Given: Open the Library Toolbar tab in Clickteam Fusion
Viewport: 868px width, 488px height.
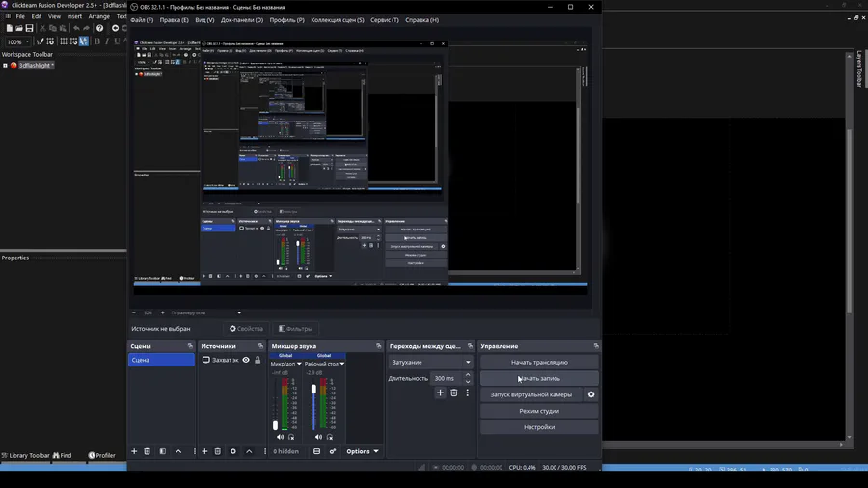Looking at the screenshot, I should pyautogui.click(x=25, y=455).
